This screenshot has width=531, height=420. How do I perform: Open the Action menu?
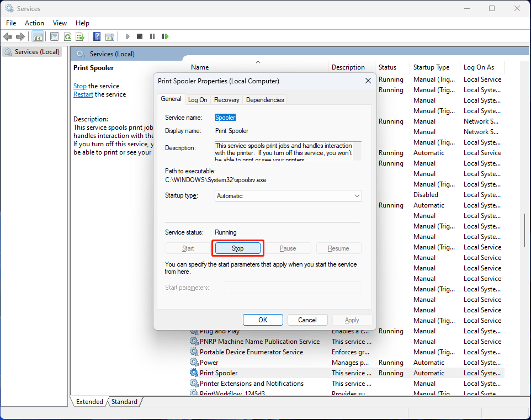34,23
